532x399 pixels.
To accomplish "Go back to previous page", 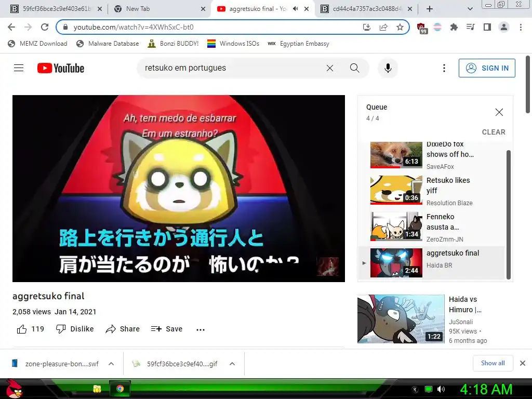I will (11, 27).
